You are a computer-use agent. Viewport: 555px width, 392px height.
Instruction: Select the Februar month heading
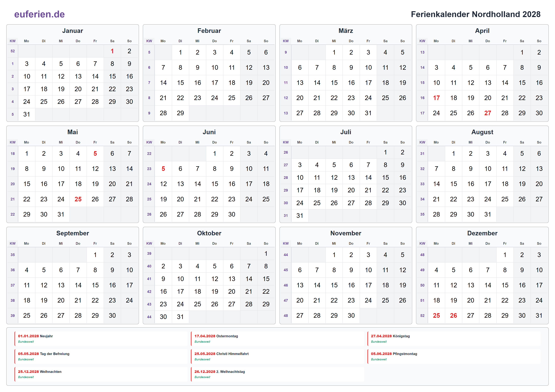tap(209, 31)
